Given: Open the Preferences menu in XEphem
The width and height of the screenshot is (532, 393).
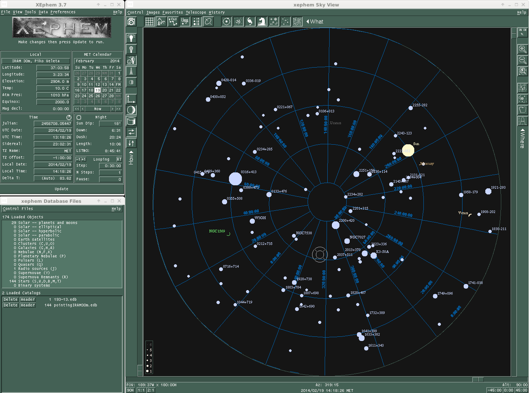Looking at the screenshot, I should (63, 12).
